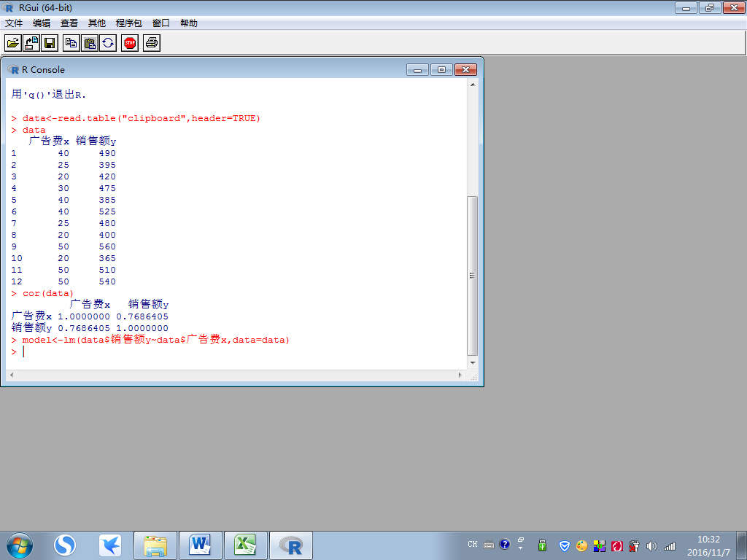Click the CH input language indicator
The width and height of the screenshot is (747, 560).
coord(473,544)
